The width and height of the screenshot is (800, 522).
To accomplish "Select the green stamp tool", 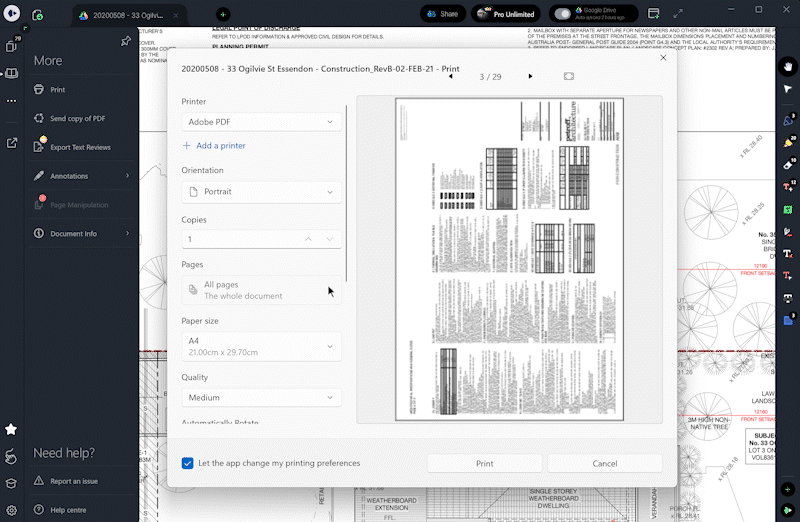I will pyautogui.click(x=788, y=210).
